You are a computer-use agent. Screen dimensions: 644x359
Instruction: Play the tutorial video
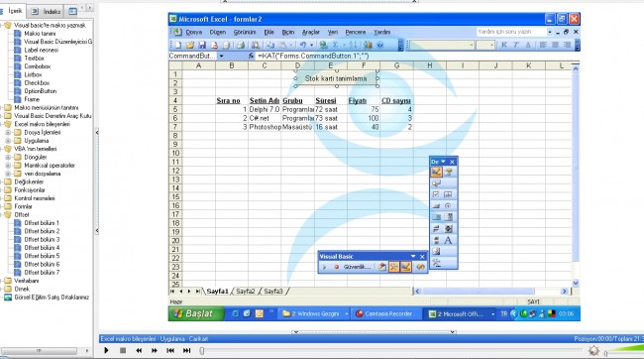[106, 350]
